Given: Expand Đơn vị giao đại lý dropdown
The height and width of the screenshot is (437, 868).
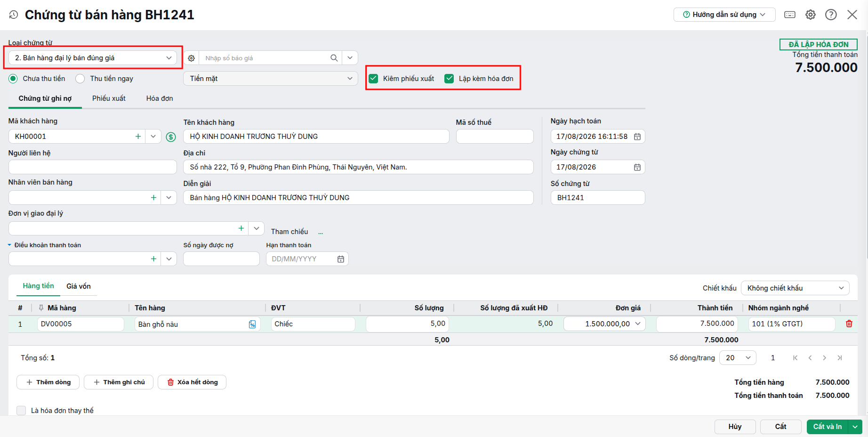Looking at the screenshot, I should tap(256, 228).
